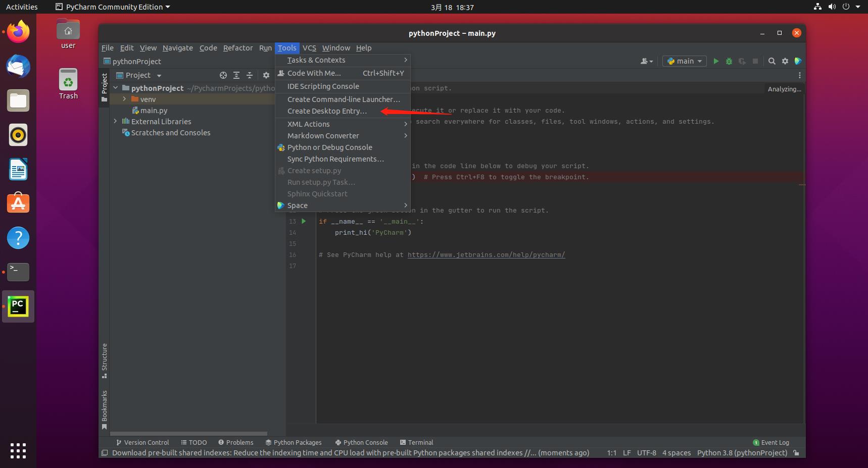Open Space submenu in Tools menu
This screenshot has height=468, width=868.
343,205
